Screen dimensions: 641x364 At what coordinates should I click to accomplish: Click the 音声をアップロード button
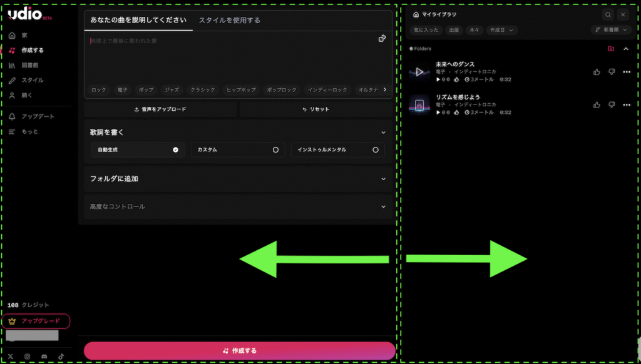pyautogui.click(x=160, y=109)
